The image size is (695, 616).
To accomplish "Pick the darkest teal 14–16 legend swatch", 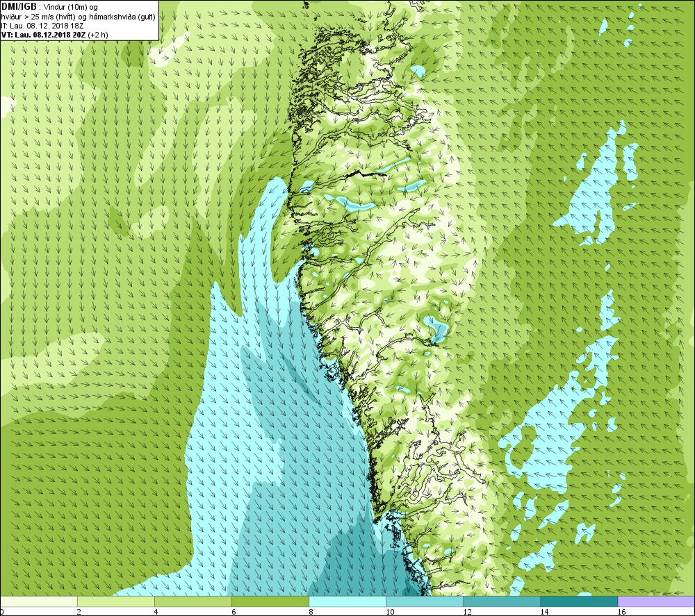I will click(x=579, y=601).
